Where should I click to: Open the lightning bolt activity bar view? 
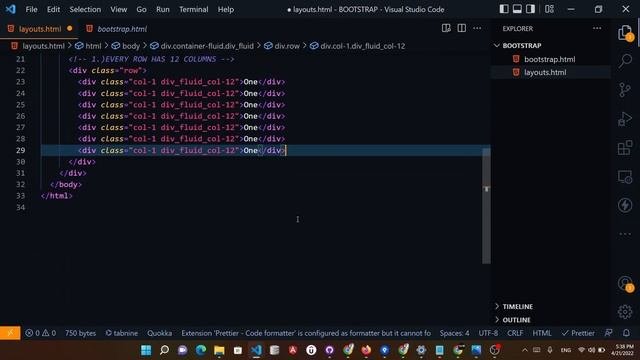click(625, 205)
